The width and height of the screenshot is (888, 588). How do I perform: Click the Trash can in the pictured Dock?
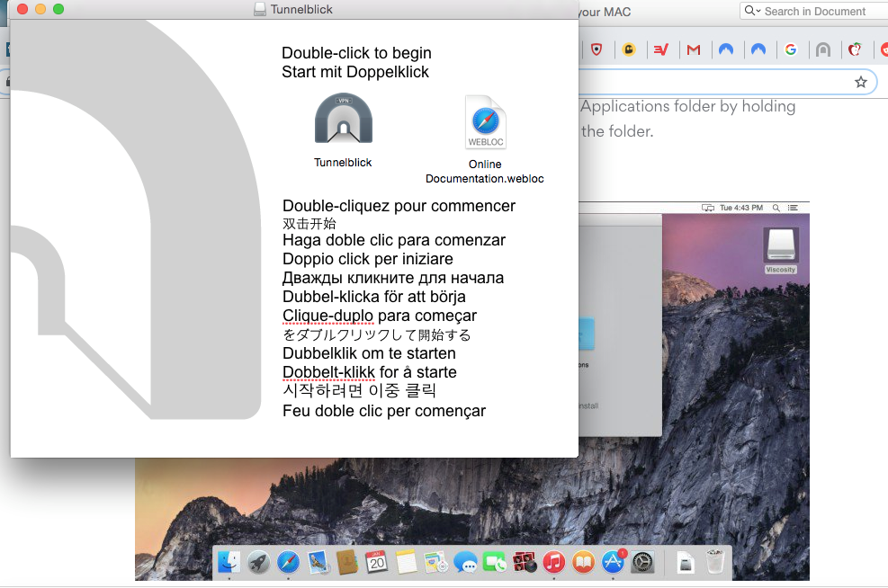click(x=715, y=562)
